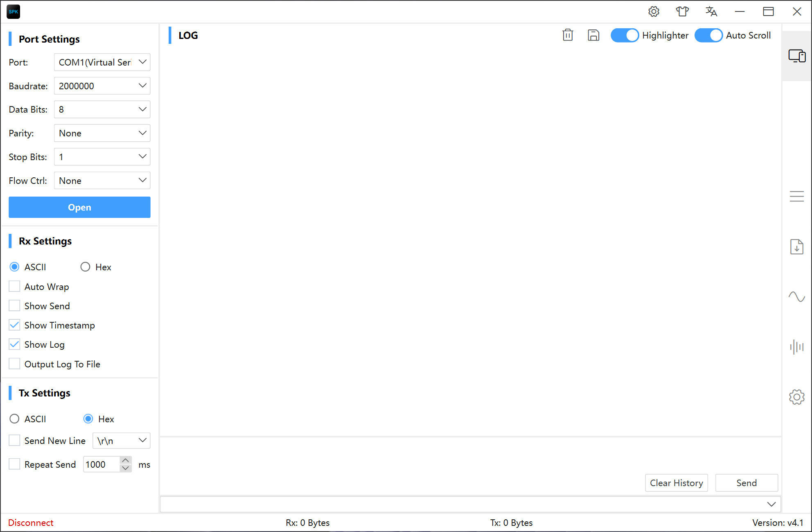This screenshot has width=812, height=532.
Task: Close the application window
Action: tap(797, 11)
